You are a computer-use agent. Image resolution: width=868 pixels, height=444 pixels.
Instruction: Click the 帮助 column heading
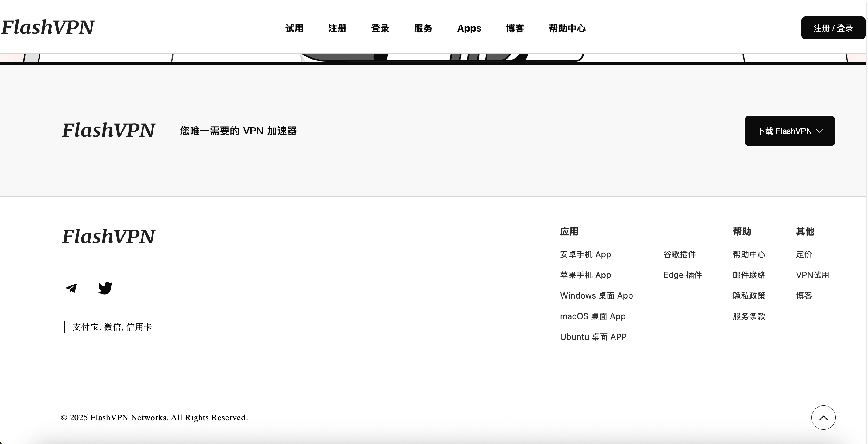(x=742, y=232)
